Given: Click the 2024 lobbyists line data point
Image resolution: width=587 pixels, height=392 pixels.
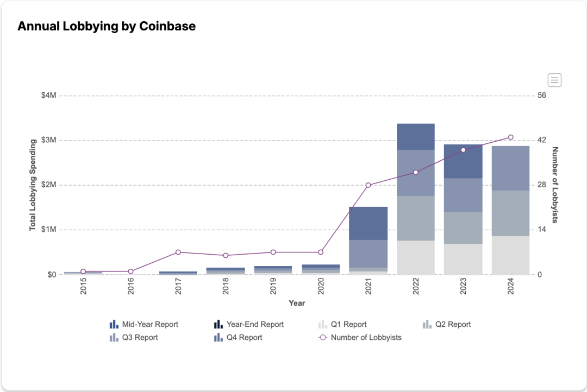Looking at the screenshot, I should click(x=510, y=137).
